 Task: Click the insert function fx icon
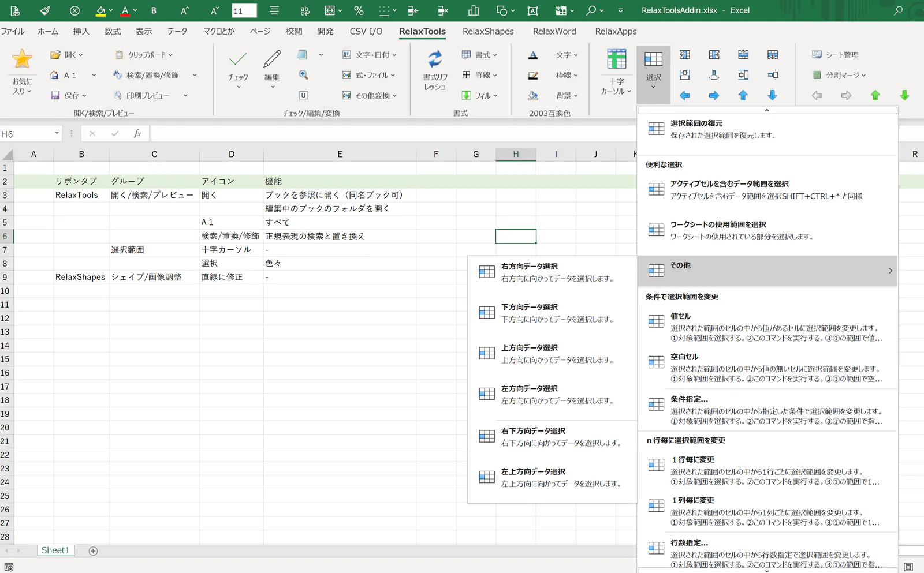pyautogui.click(x=137, y=134)
